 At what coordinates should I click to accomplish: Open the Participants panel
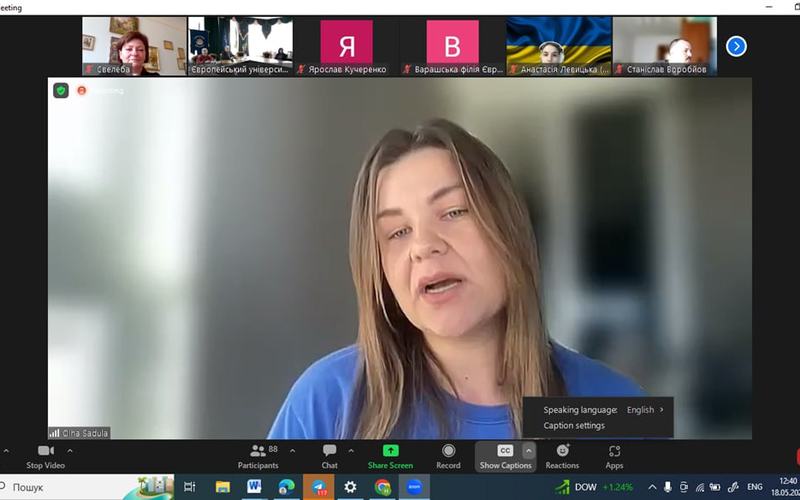258,457
